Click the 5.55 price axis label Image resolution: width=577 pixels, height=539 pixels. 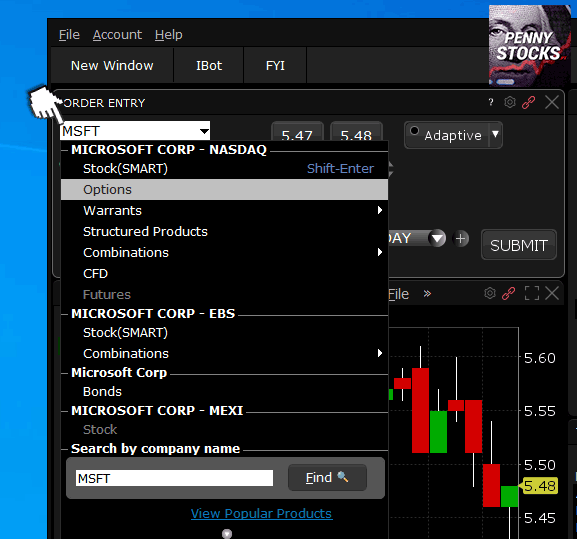tap(539, 411)
